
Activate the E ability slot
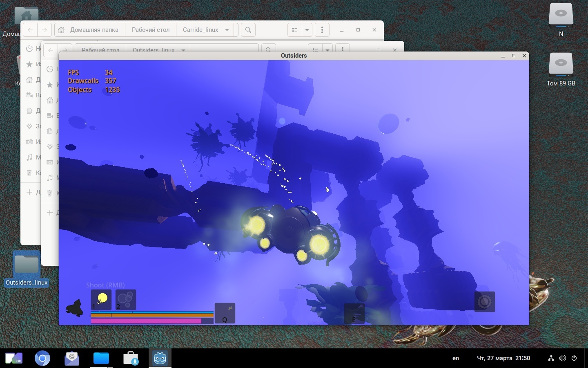coord(354,314)
